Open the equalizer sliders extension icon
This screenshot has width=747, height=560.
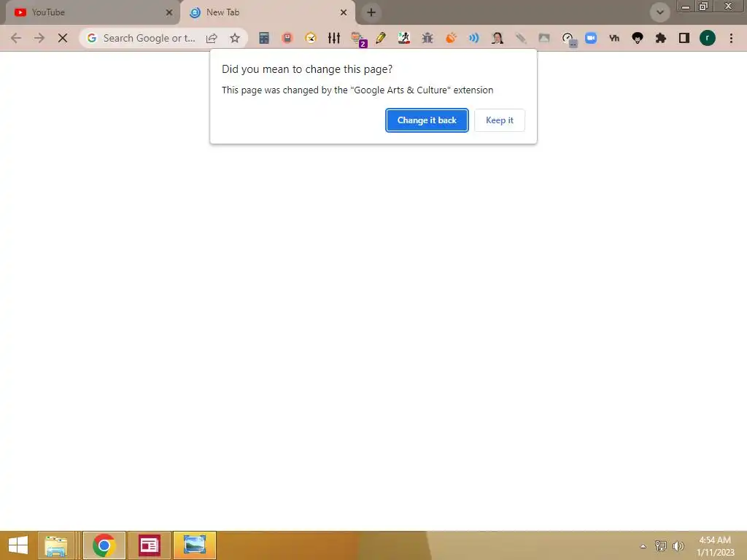pos(334,38)
